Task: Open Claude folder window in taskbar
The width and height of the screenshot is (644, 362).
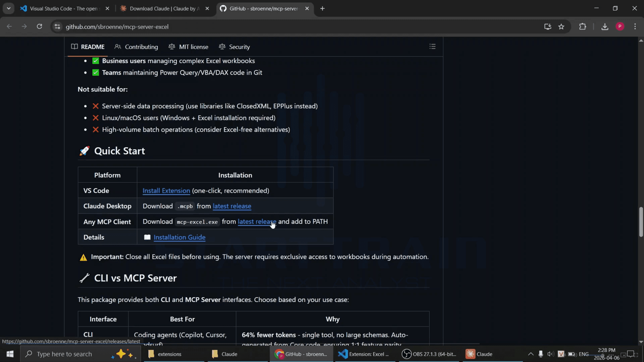Action: coord(238,354)
